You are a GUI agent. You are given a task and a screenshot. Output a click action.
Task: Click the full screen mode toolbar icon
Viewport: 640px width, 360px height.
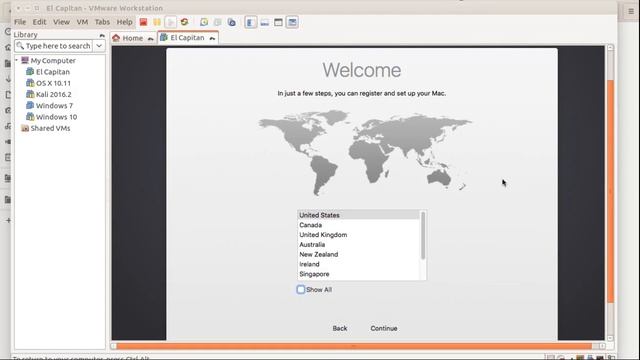pyautogui.click(x=278, y=22)
